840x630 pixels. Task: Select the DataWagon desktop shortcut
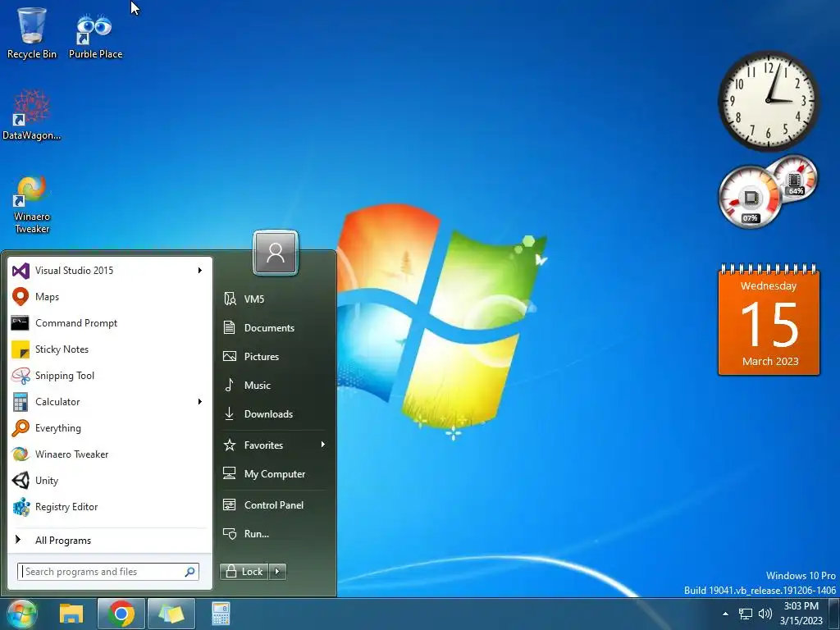[x=32, y=115]
